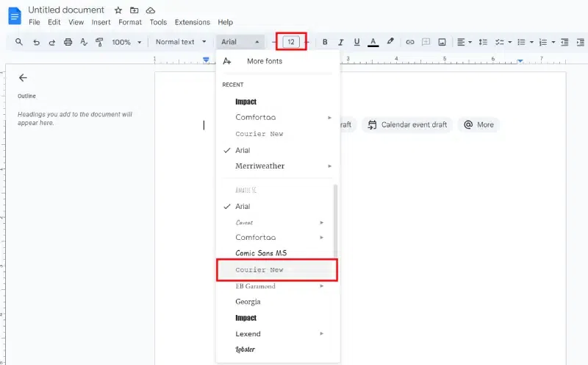Open the 100% zoom dropdown
Viewport: 588px width, 365px height.
[x=126, y=42]
